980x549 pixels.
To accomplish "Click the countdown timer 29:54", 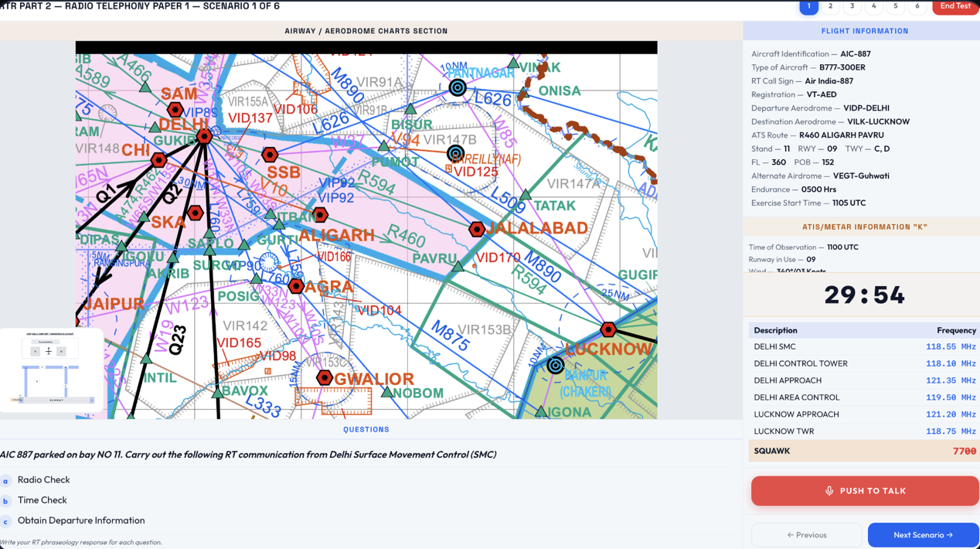I will click(x=864, y=295).
